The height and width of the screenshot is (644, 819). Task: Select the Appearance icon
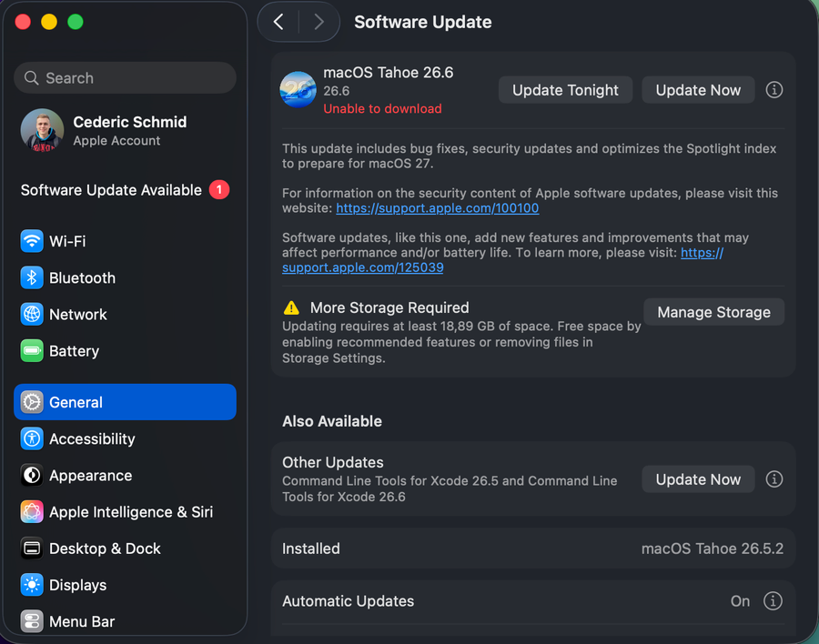point(32,476)
